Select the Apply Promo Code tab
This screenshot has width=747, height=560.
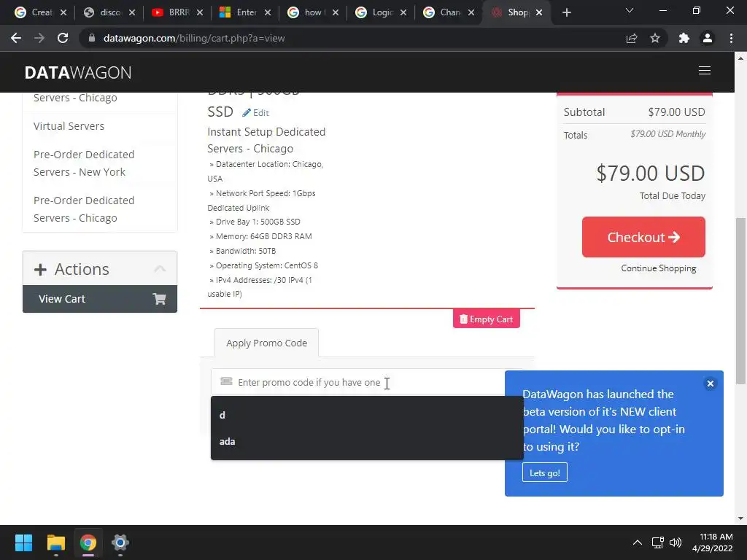coord(266,343)
